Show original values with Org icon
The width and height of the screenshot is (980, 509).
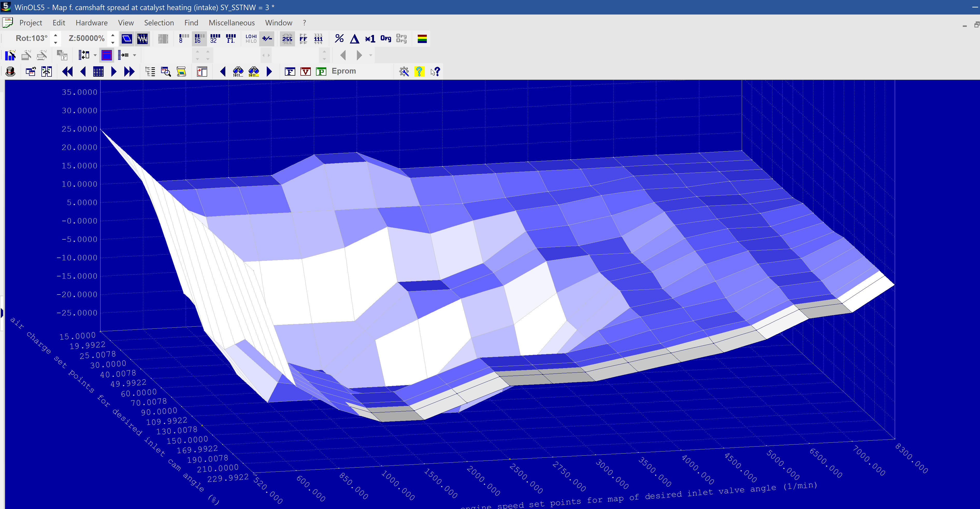[386, 38]
